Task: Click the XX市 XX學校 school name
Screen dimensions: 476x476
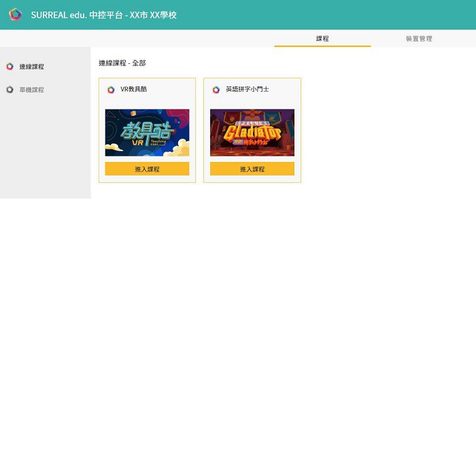Action: 154,15
